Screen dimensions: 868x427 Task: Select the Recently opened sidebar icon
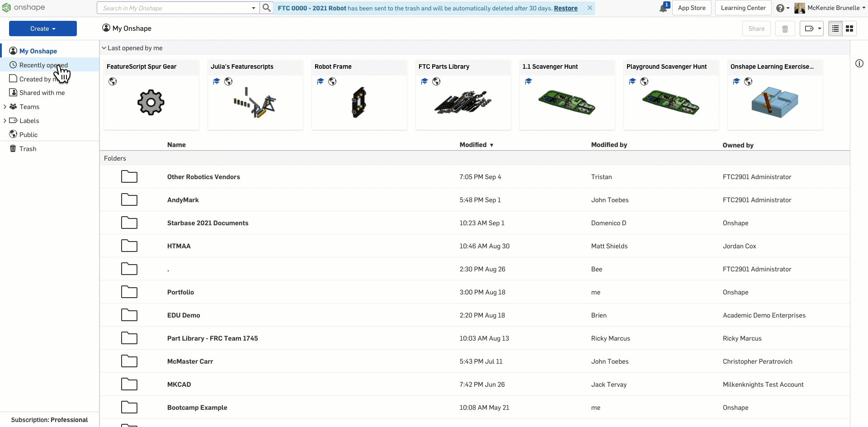(13, 65)
